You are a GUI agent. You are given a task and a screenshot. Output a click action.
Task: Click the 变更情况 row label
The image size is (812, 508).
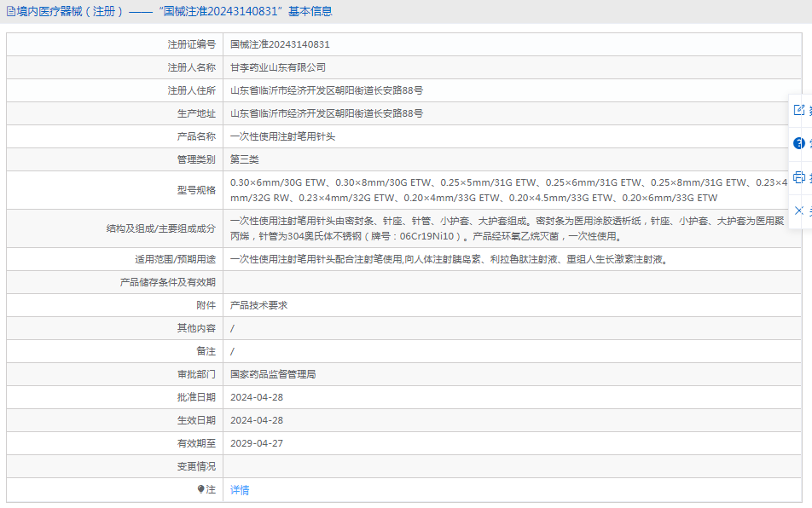196,466
